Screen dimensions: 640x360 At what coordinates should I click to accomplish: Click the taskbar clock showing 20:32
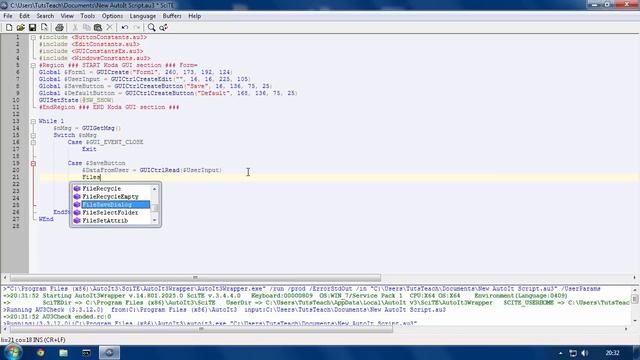tap(612, 353)
